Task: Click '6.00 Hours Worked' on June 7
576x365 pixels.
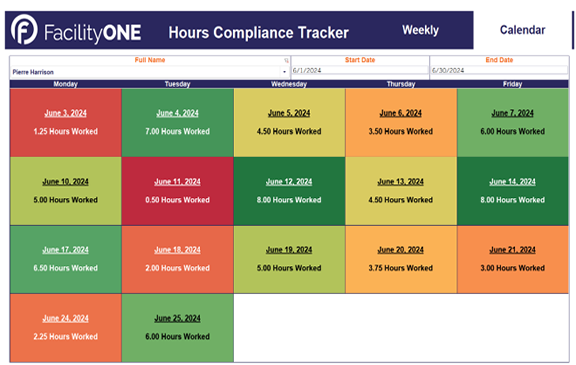Action: 512,131
